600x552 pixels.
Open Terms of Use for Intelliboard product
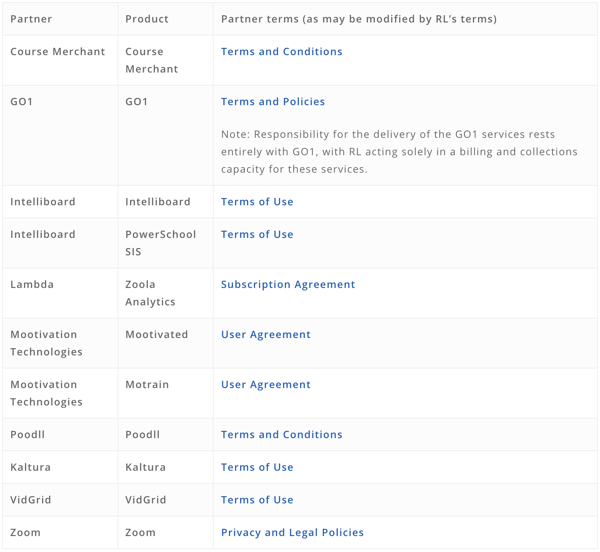[257, 202]
